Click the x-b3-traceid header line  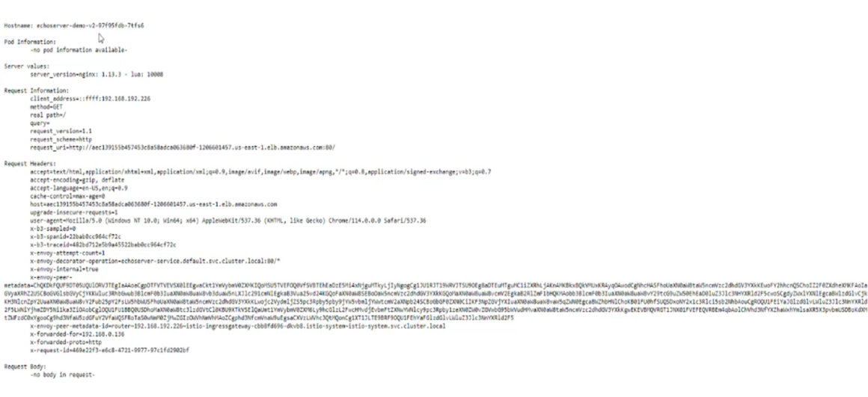(x=103, y=245)
